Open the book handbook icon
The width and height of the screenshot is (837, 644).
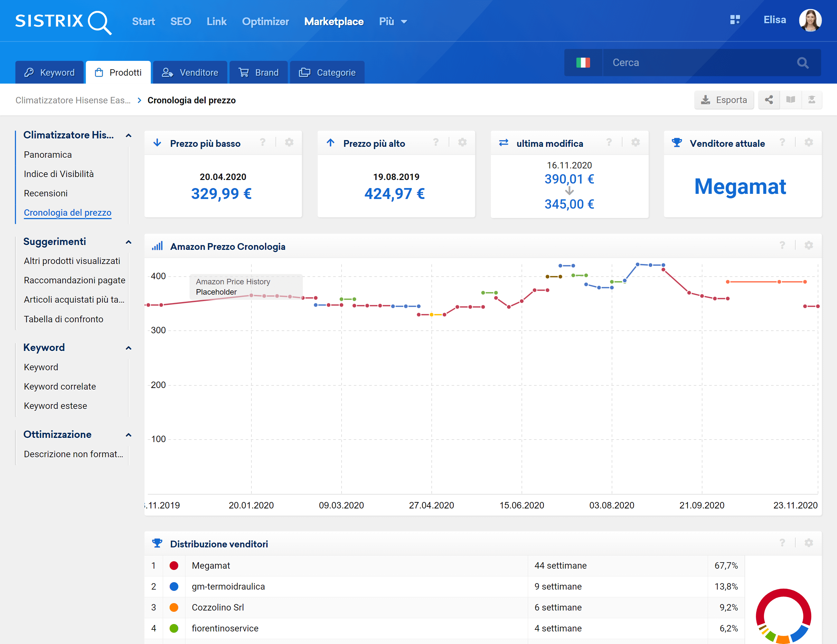point(790,100)
